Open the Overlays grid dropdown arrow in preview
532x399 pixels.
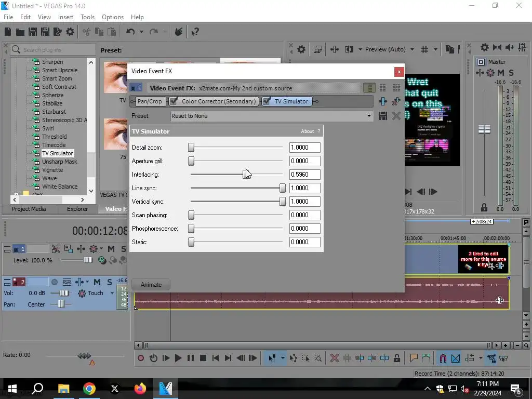coord(435,49)
